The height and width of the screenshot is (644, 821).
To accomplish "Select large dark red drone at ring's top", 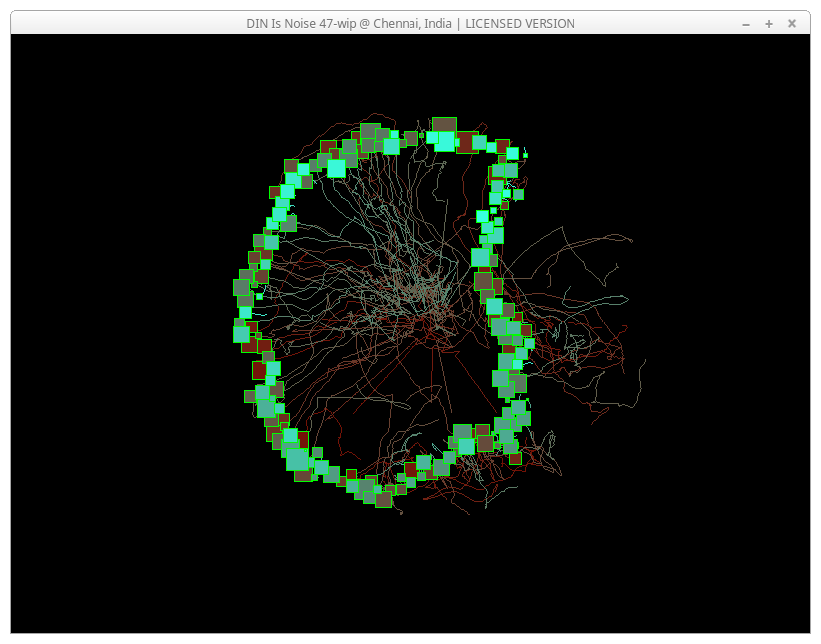I will click(x=467, y=142).
